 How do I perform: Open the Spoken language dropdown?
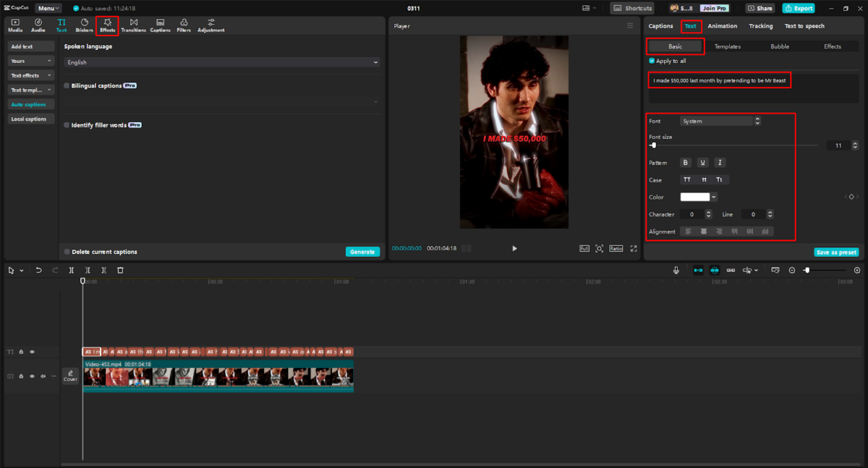pyautogui.click(x=221, y=63)
